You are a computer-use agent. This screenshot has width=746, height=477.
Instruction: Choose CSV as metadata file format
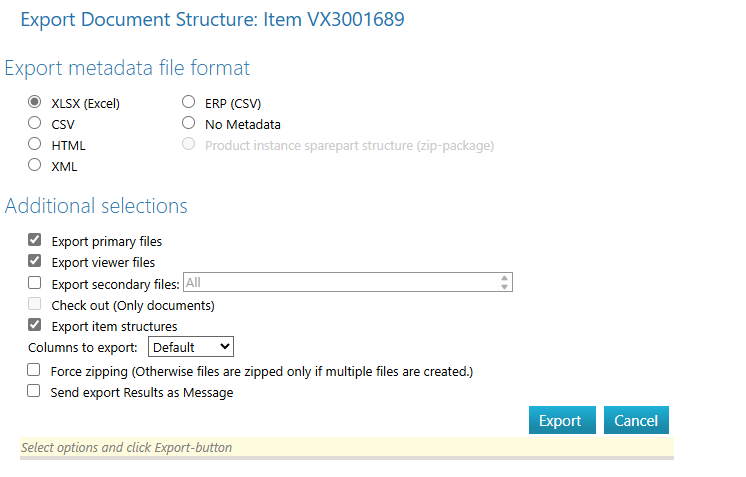coord(35,124)
